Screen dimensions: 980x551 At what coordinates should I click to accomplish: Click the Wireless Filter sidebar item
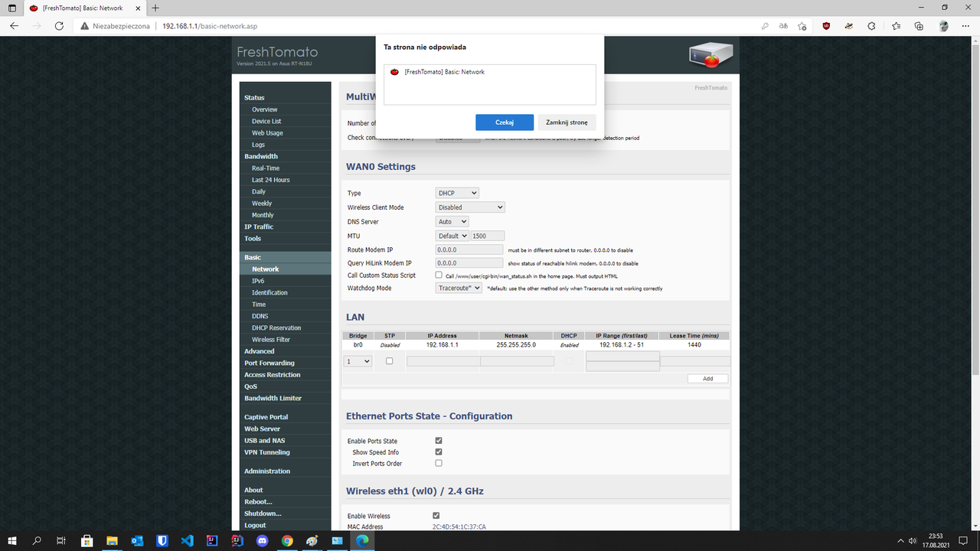[x=271, y=340]
